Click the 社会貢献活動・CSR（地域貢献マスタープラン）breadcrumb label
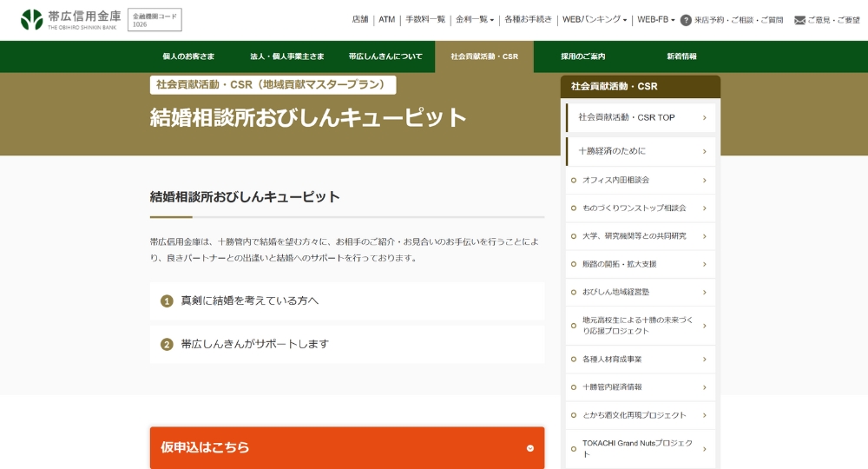 coord(273,85)
